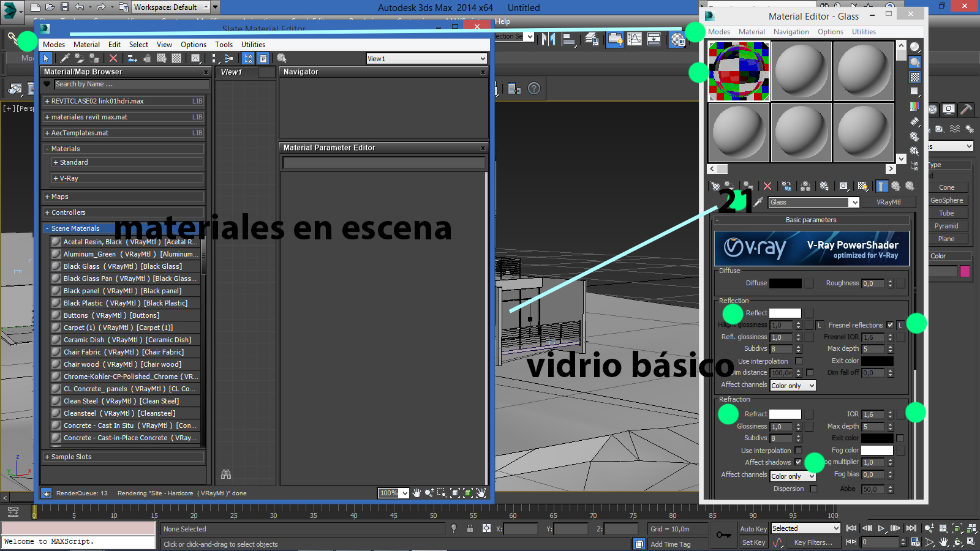Click Set Keys large key icon
The image size is (980, 551).
pyautogui.click(x=724, y=535)
